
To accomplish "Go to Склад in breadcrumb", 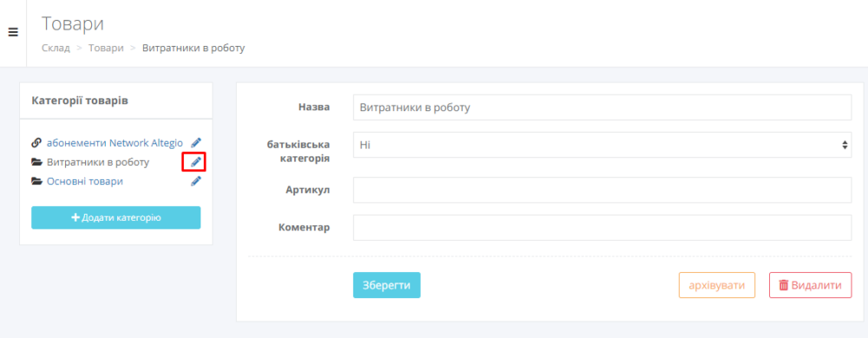I will click(x=56, y=48).
